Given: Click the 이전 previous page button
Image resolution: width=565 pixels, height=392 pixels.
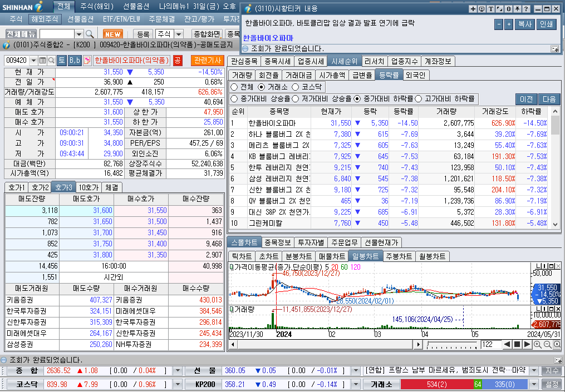Looking at the screenshot, I should 527,99.
